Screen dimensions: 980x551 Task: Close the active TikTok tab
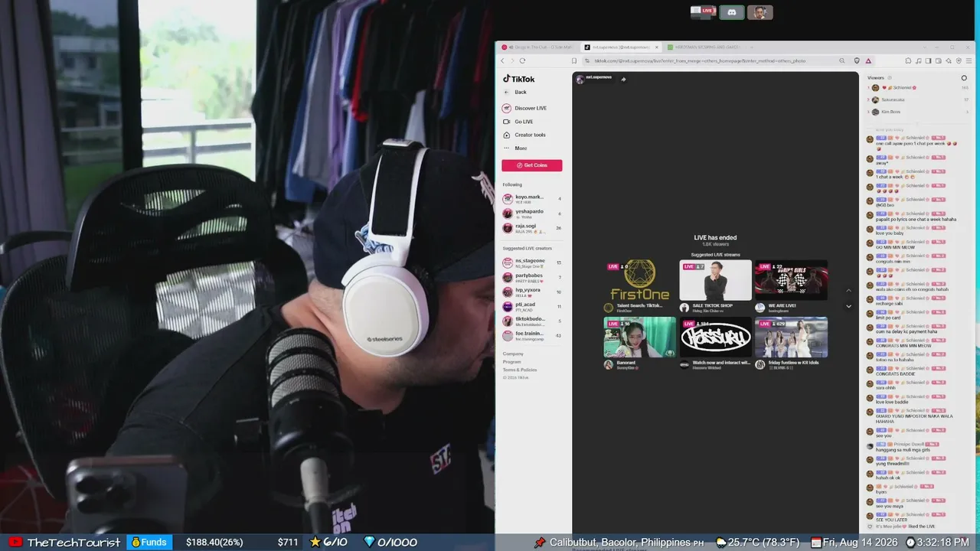click(656, 47)
